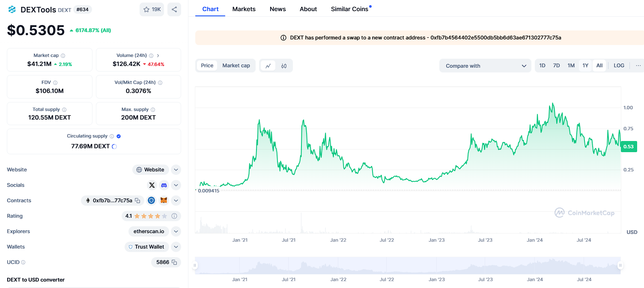Click the DEXT to USD converter heading
The height and width of the screenshot is (288, 644).
pyautogui.click(x=36, y=280)
